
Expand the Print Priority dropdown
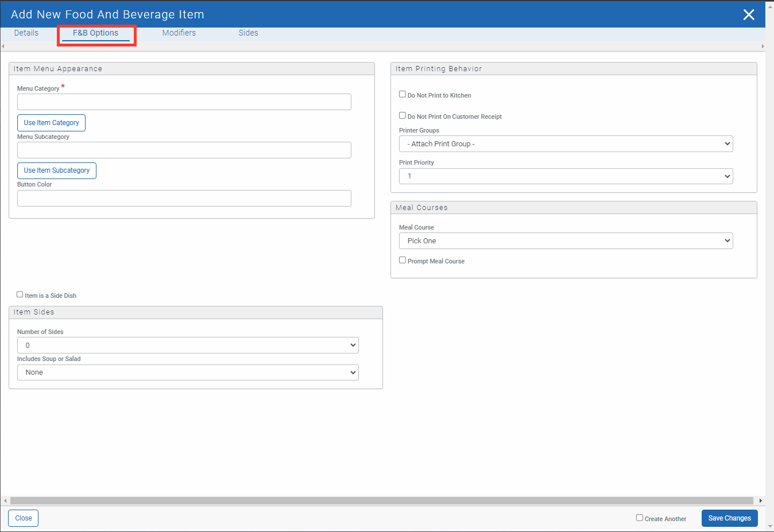[566, 176]
